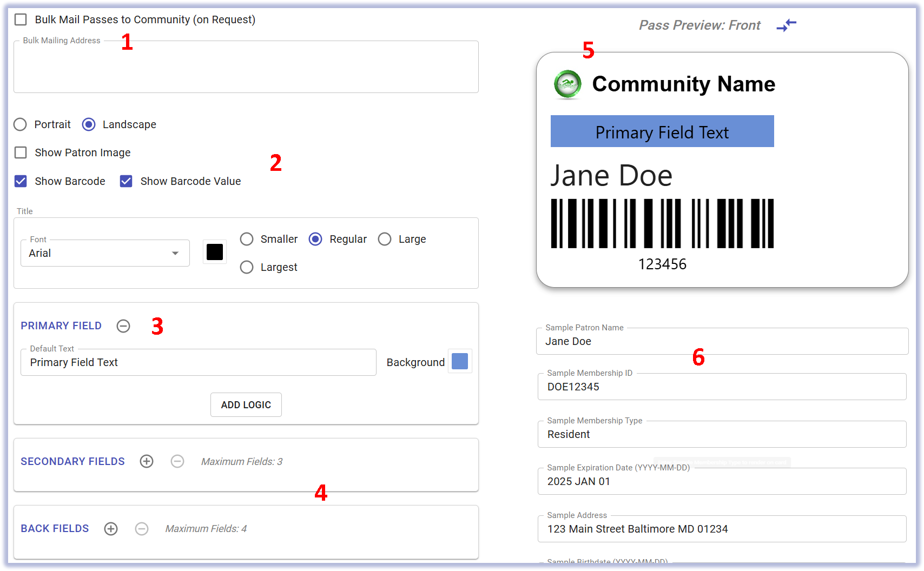
Task: Enable the Show Patron Image checkbox
Action: point(21,152)
